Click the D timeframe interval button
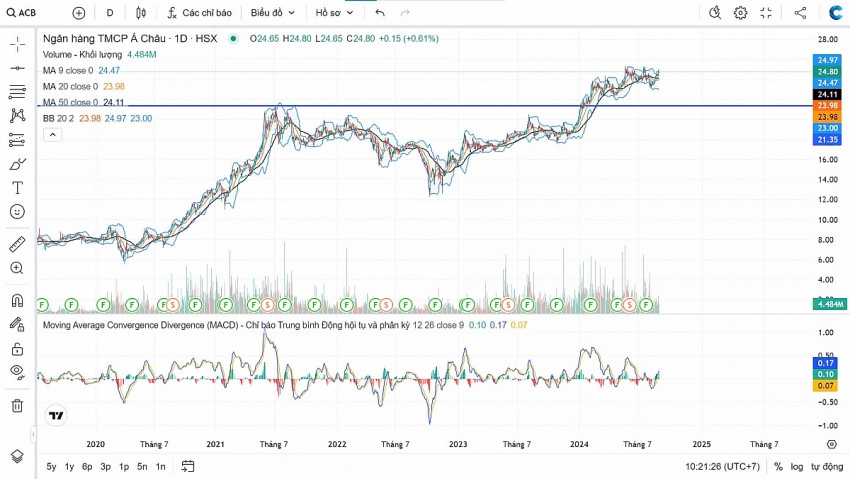Image resolution: width=850 pixels, height=479 pixels. [110, 13]
